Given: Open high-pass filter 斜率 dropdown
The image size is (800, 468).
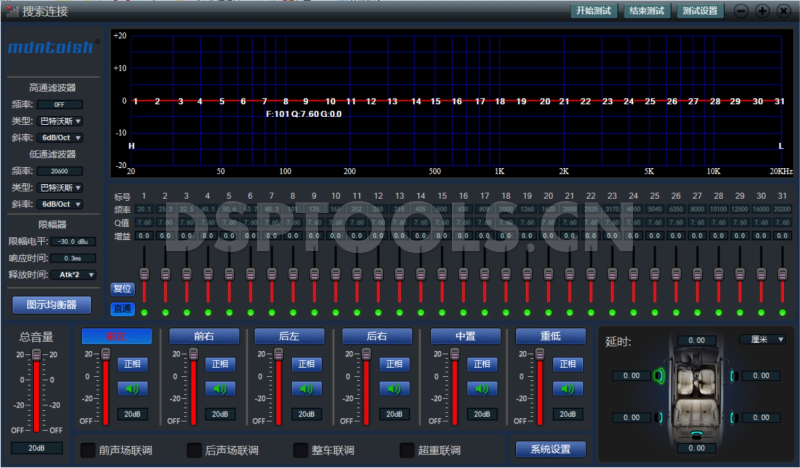Looking at the screenshot, I should pos(60,137).
